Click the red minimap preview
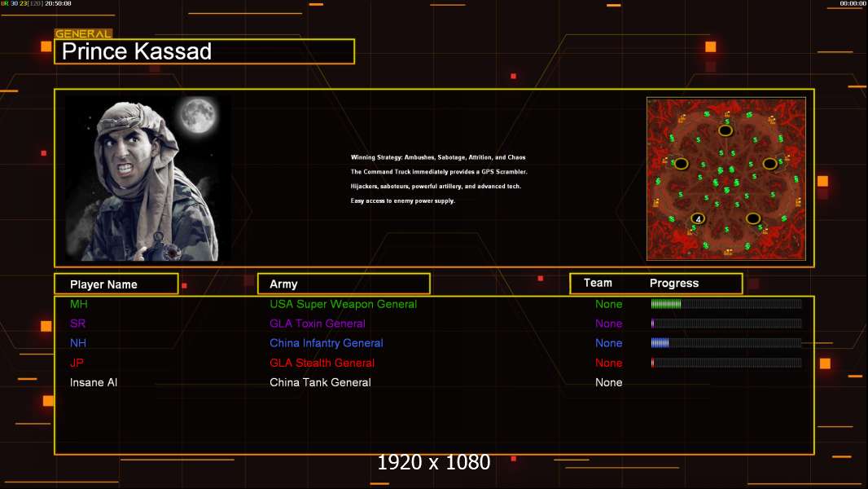 [726, 178]
